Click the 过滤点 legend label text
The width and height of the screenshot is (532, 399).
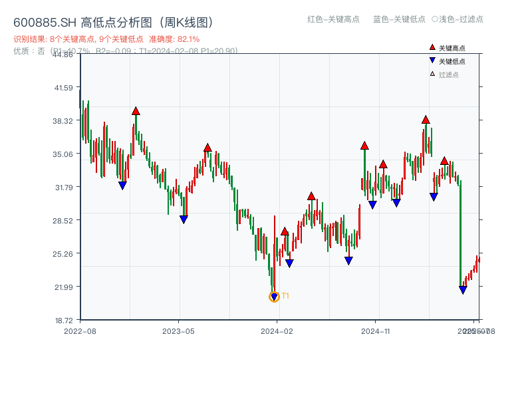click(x=449, y=74)
